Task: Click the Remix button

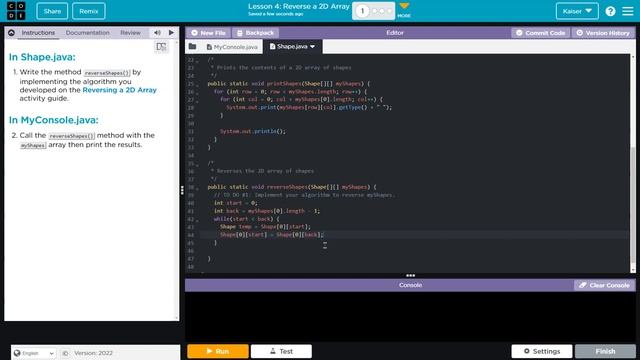Action: pyautogui.click(x=89, y=11)
